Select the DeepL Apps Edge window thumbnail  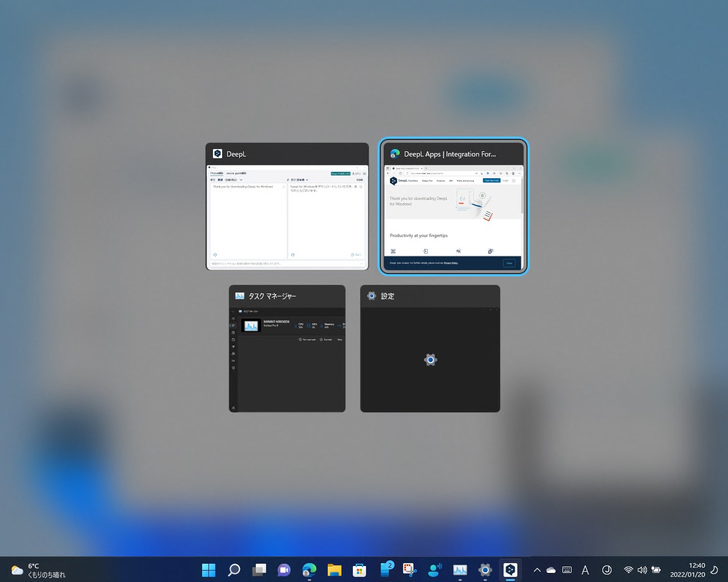tap(453, 206)
